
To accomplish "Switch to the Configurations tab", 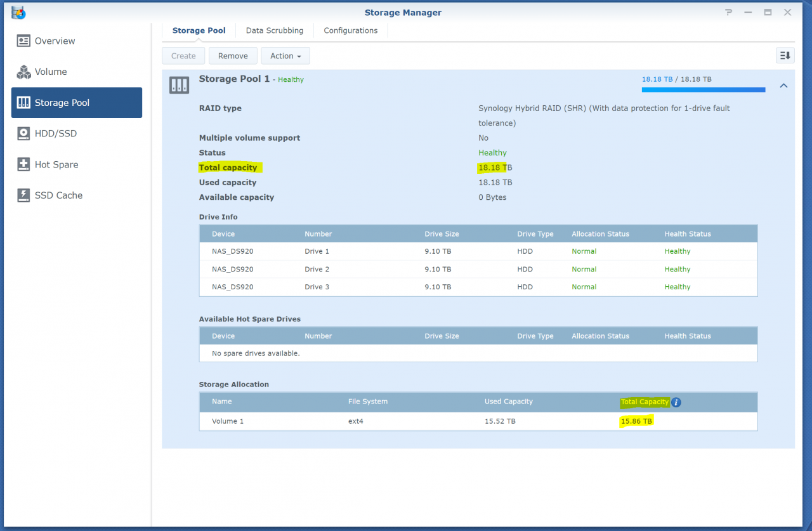I will 350,30.
